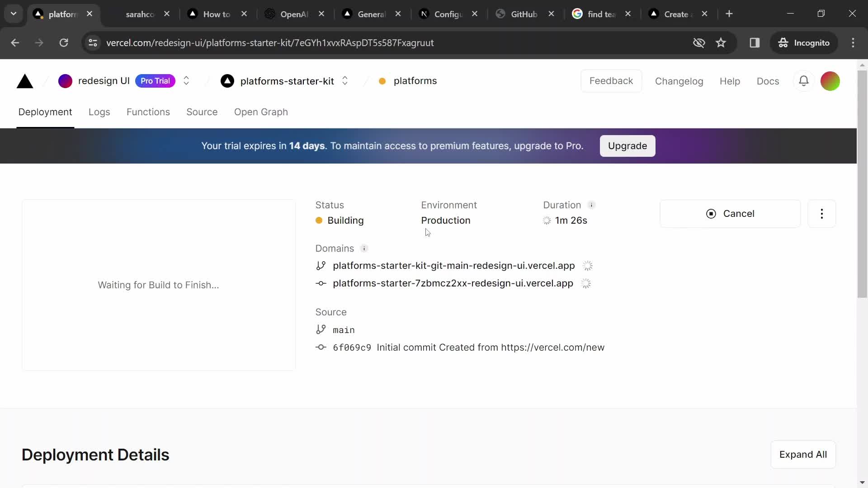Screen dimensions: 868x488
Task: Click the commit icon beside 7zbmcz2xx domain
Action: click(x=321, y=283)
